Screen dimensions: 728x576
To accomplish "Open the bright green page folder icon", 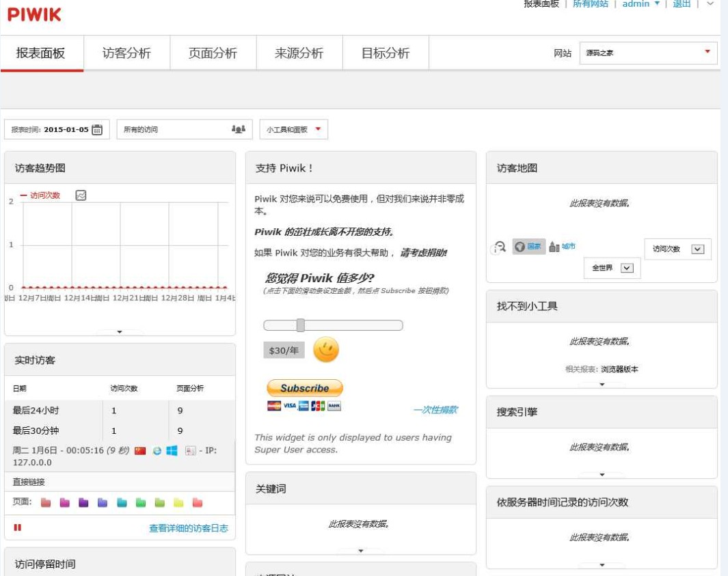I will pos(141,503).
